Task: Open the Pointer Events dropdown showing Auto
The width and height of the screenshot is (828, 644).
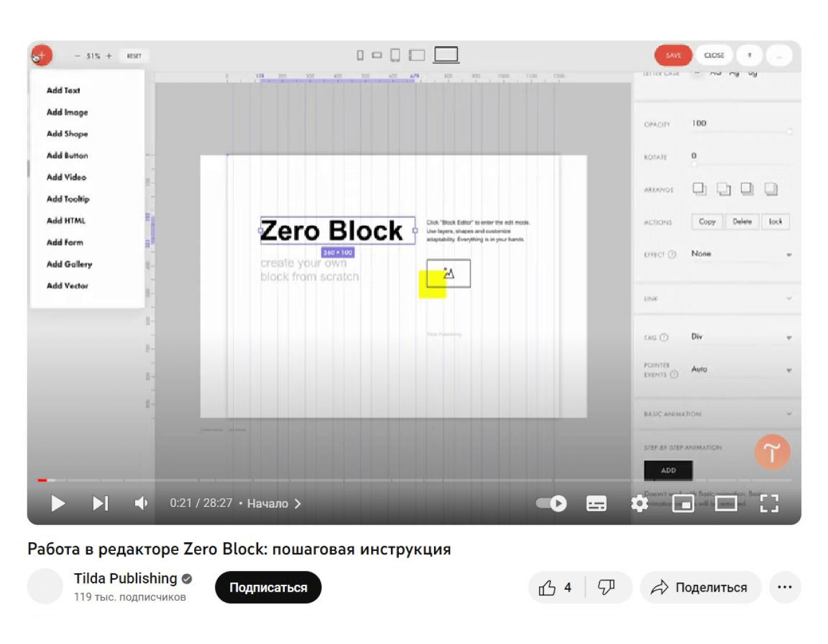Action: pos(741,369)
